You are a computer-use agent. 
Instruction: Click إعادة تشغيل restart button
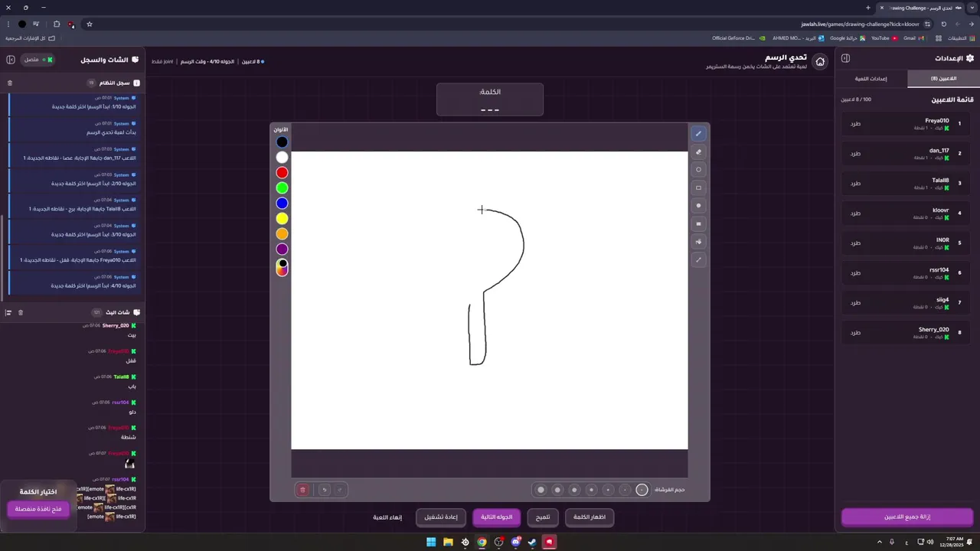[x=441, y=517]
